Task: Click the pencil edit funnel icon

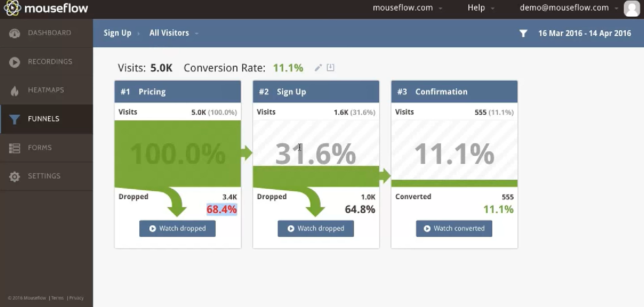Action: (318, 68)
